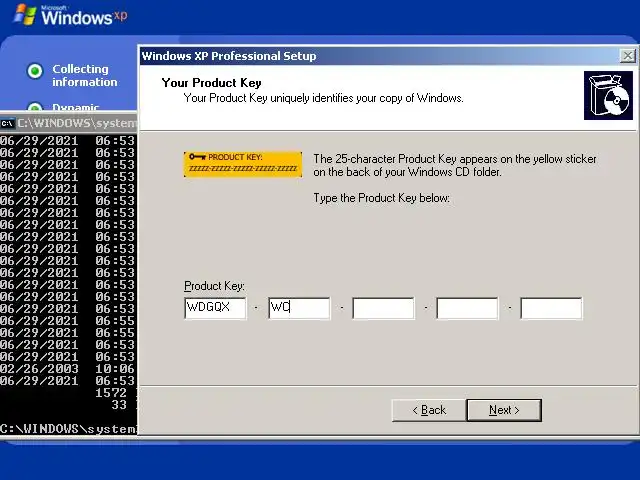This screenshot has width=640, height=480.
Task: Select the fourth Product Key field
Action: pyautogui.click(x=467, y=308)
